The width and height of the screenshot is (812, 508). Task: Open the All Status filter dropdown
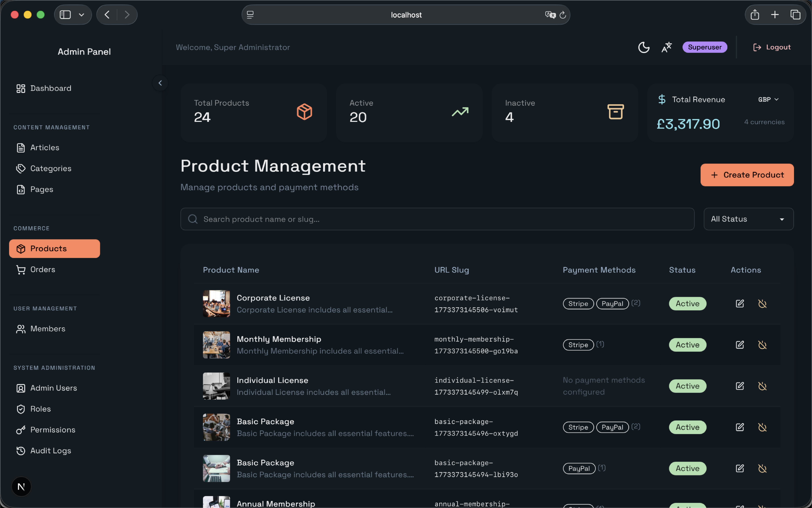[749, 219]
